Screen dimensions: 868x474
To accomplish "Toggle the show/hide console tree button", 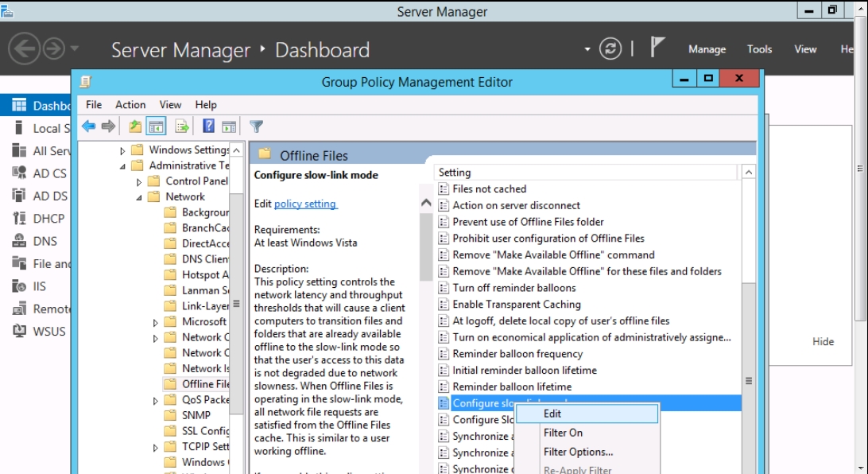I will (x=156, y=126).
